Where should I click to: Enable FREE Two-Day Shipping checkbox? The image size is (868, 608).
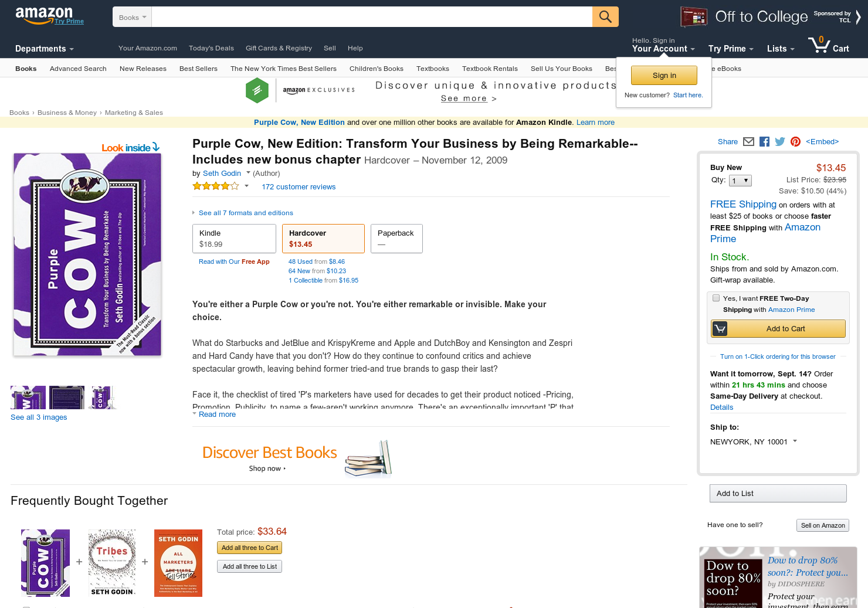(x=716, y=298)
